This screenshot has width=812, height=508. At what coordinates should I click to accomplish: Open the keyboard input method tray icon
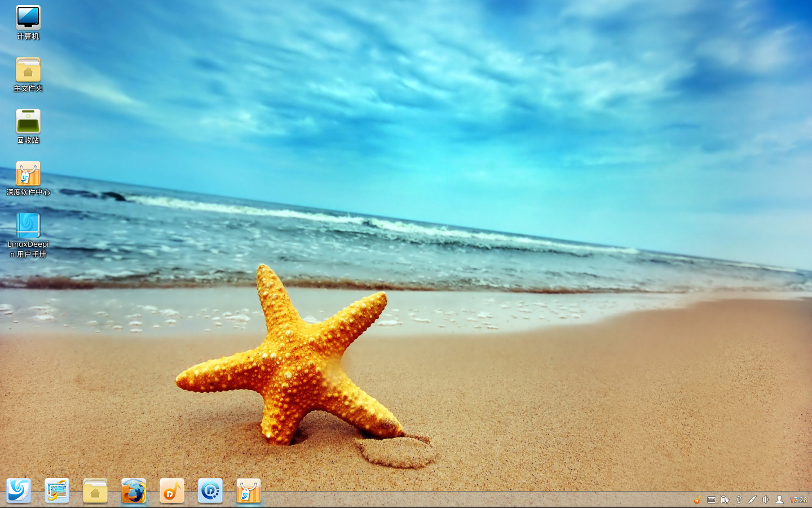(x=712, y=500)
